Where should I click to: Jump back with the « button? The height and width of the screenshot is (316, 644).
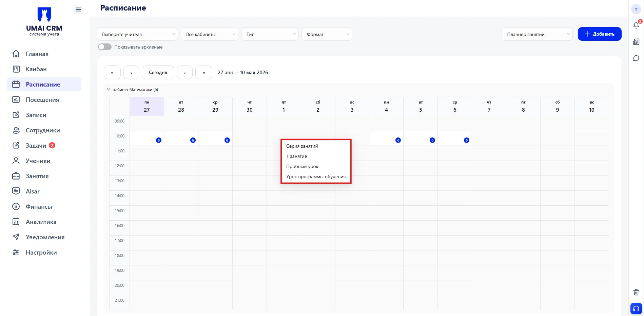point(112,72)
